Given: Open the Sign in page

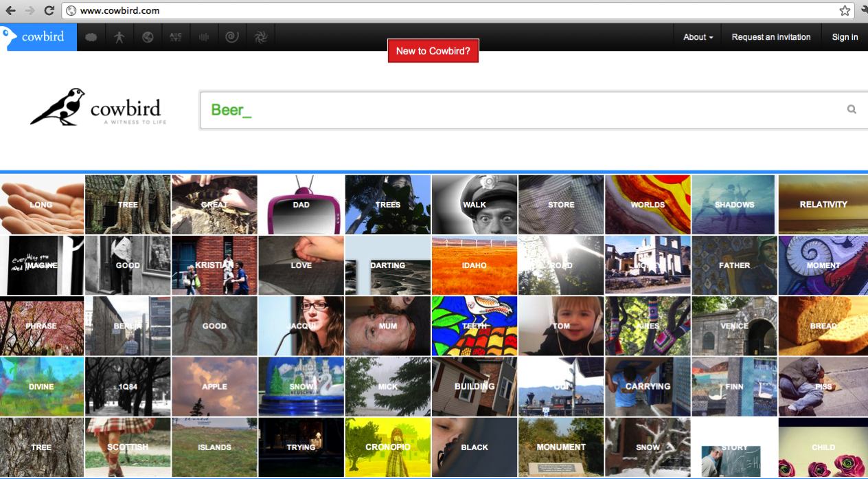Looking at the screenshot, I should (x=845, y=37).
